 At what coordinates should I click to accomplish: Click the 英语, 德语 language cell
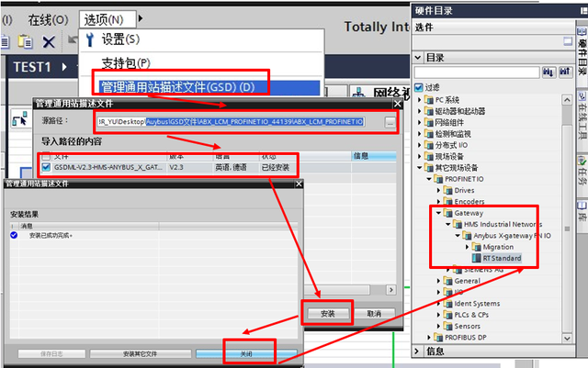click(x=231, y=168)
